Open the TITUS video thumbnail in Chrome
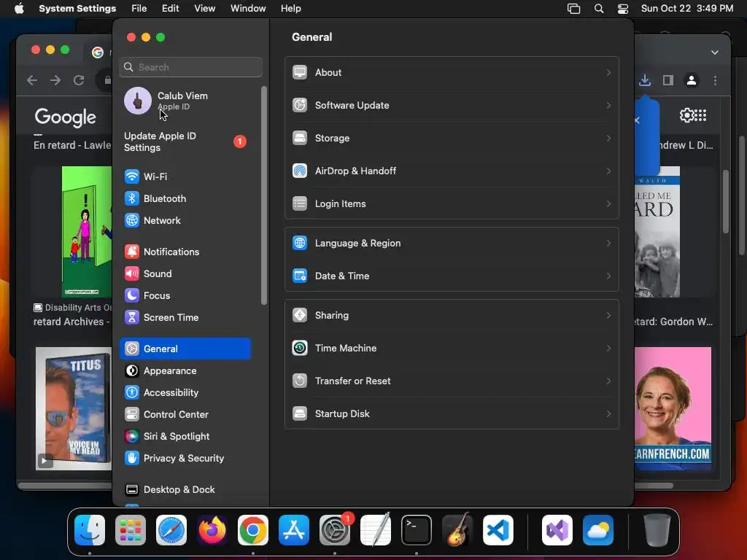Viewport: 747px width, 560px height. (74, 408)
